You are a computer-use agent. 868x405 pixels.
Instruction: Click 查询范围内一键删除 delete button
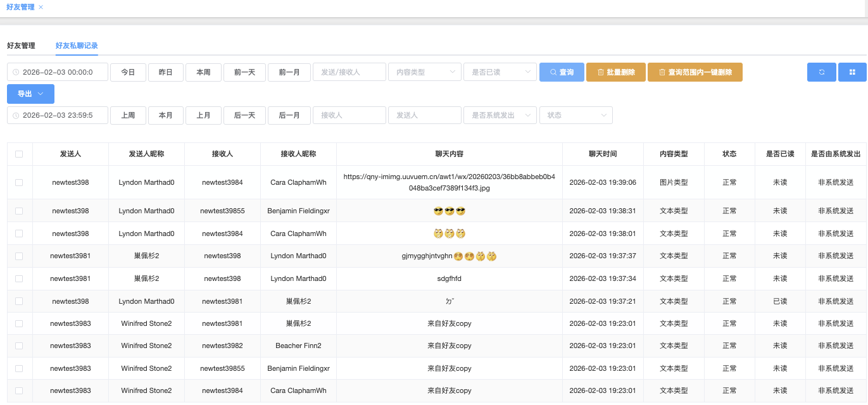tap(695, 72)
